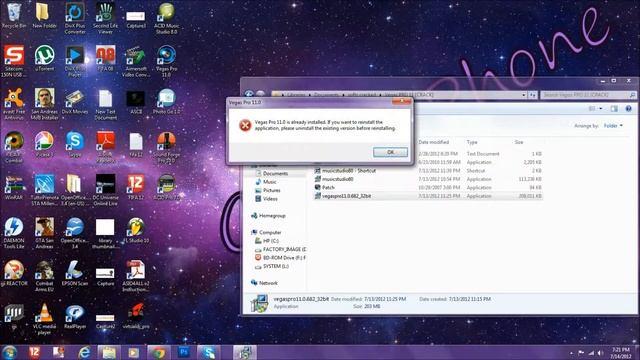Image resolution: width=640 pixels, height=360 pixels.
Task: Toggle the Explorer preview pane button
Action: [614, 109]
